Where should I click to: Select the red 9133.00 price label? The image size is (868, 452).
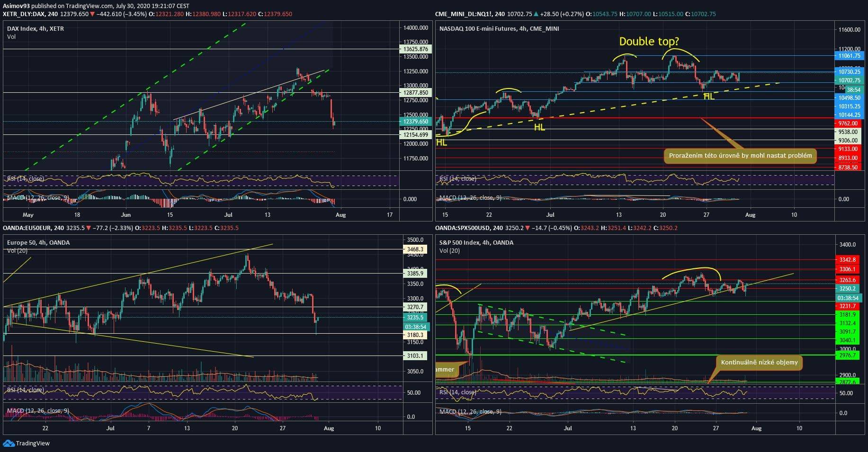pyautogui.click(x=849, y=149)
